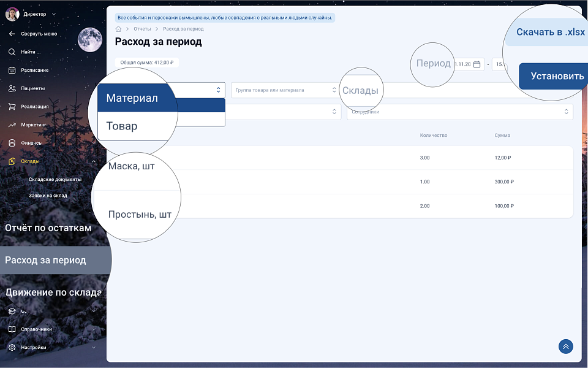
Task: Click the Настройки gear icon
Action: point(12,347)
